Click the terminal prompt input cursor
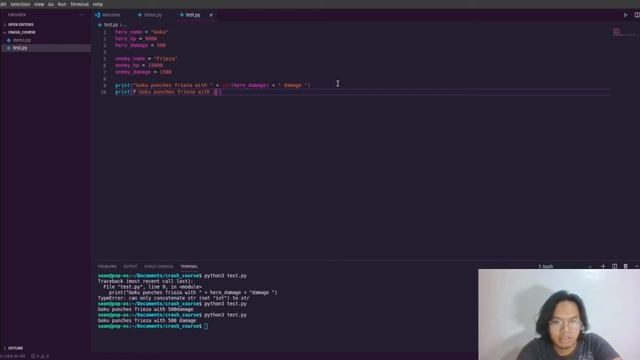The image size is (640, 360). point(206,326)
